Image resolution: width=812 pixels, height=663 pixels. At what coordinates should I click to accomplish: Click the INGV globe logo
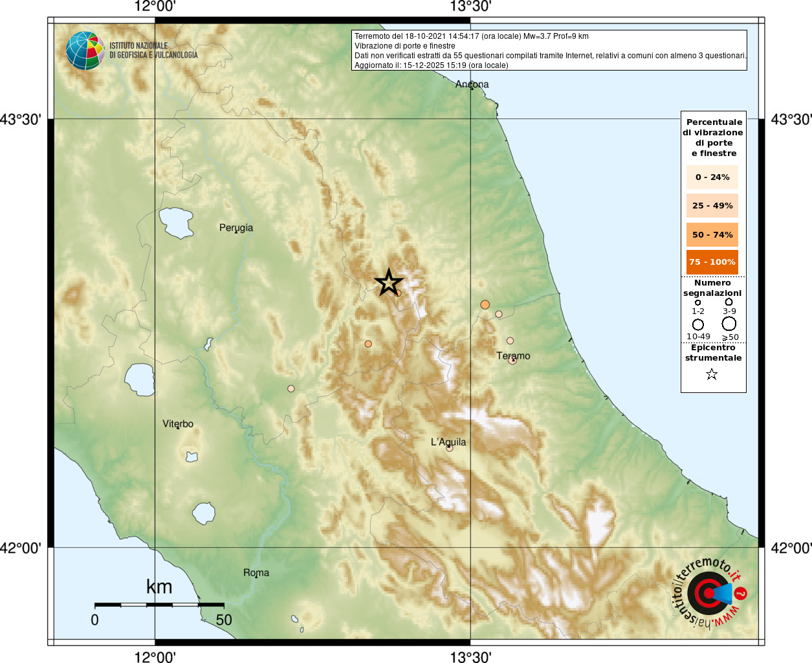click(x=85, y=51)
